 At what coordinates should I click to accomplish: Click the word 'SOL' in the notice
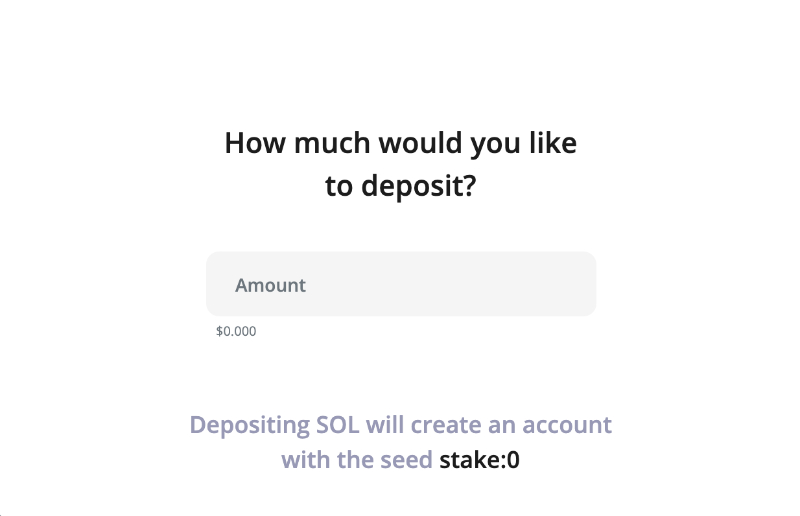[x=338, y=425]
